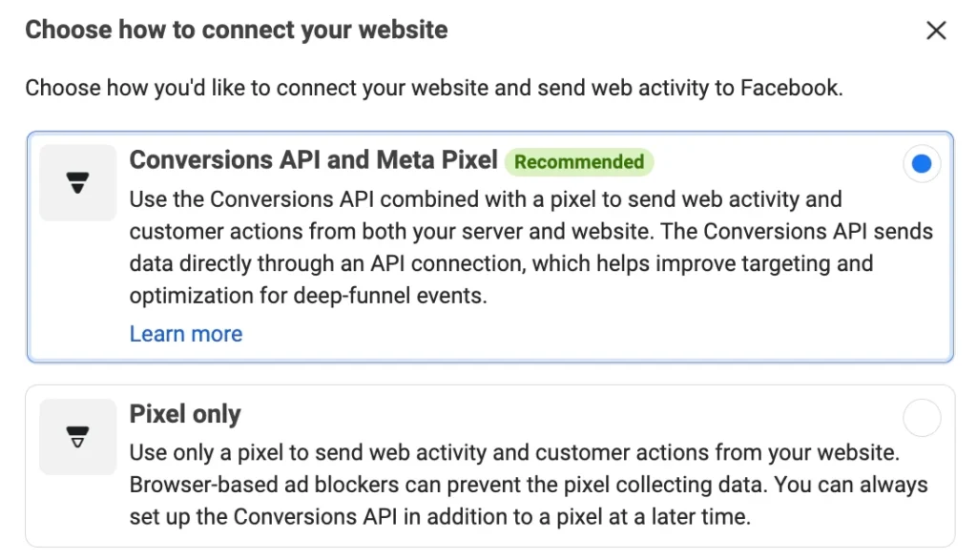Close the connect your website dialog
This screenshot has width=977, height=560.
[x=936, y=30]
